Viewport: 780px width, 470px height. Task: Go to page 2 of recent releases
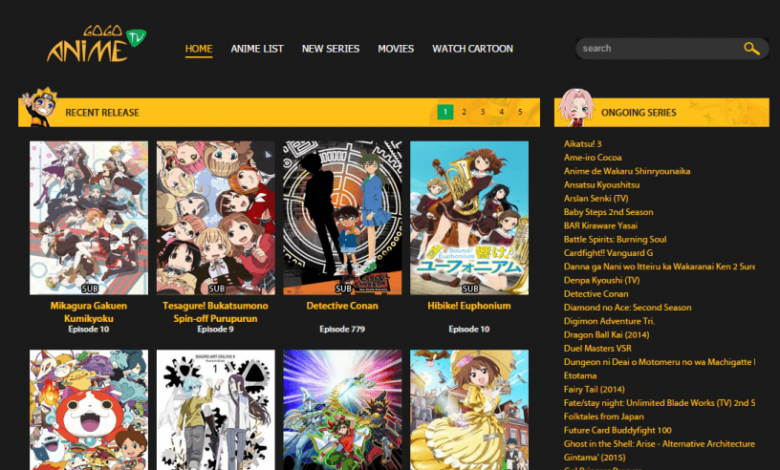pos(464,112)
